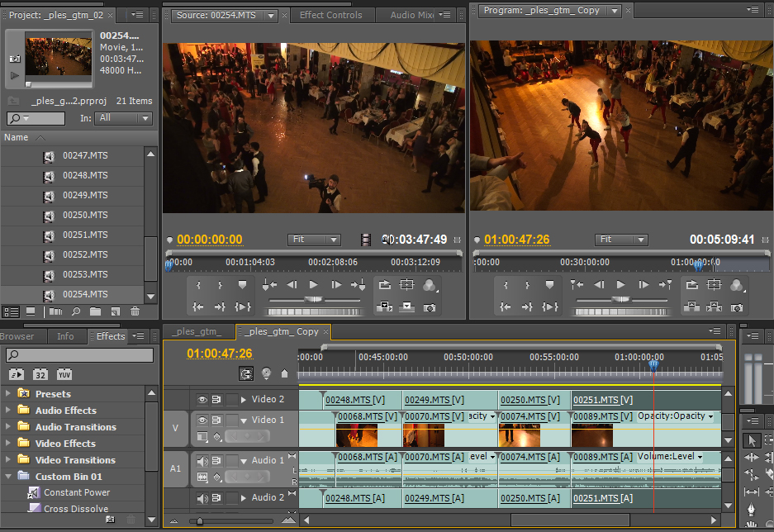Expand the Video Effects folder
Viewport: 774px width, 532px height.
(8, 443)
